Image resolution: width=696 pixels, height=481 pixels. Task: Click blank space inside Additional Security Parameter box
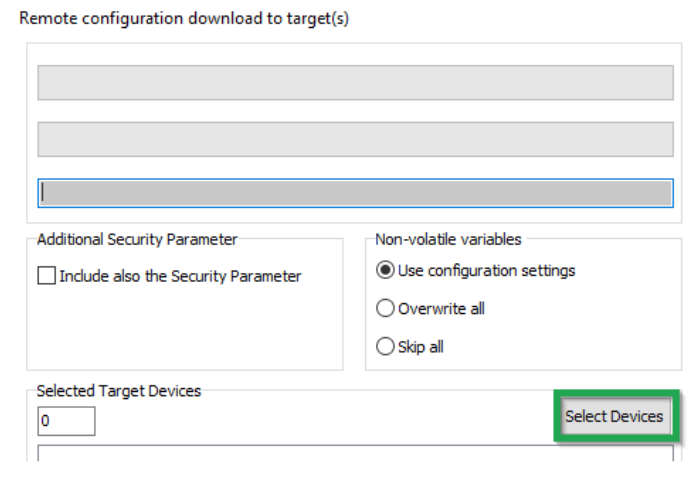click(x=184, y=330)
